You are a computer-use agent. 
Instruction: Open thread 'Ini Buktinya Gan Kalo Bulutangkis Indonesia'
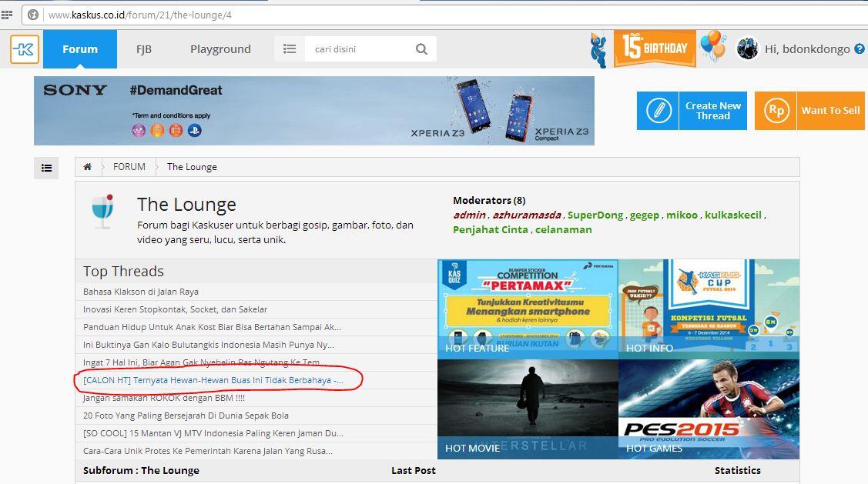point(209,345)
